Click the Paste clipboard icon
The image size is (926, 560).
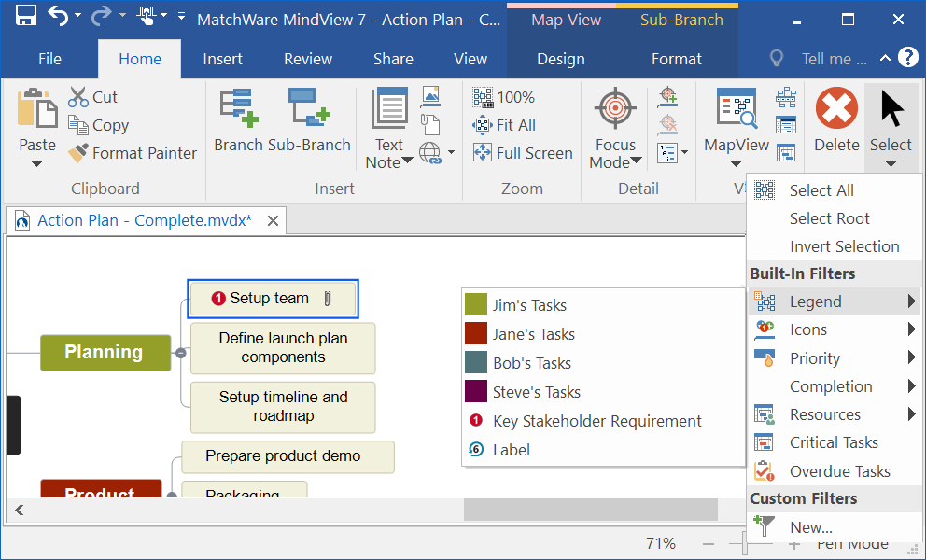37,107
